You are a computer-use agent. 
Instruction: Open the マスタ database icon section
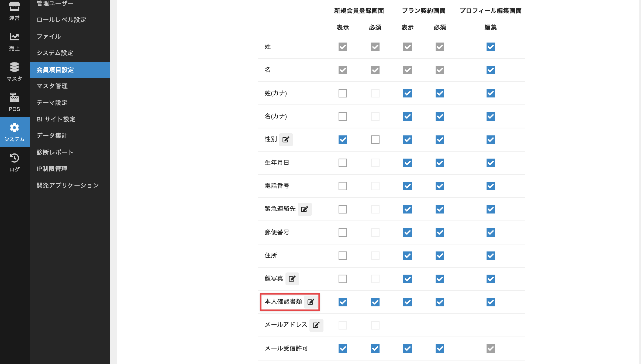click(x=14, y=72)
